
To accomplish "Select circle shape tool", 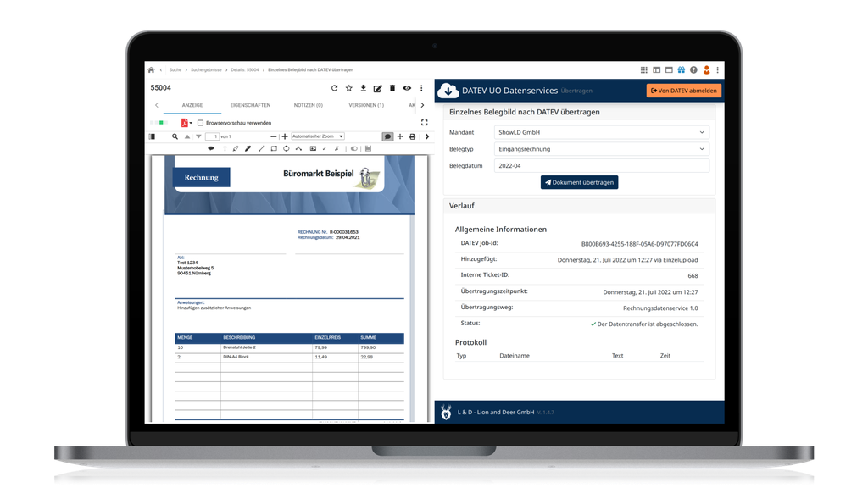I will [x=287, y=149].
